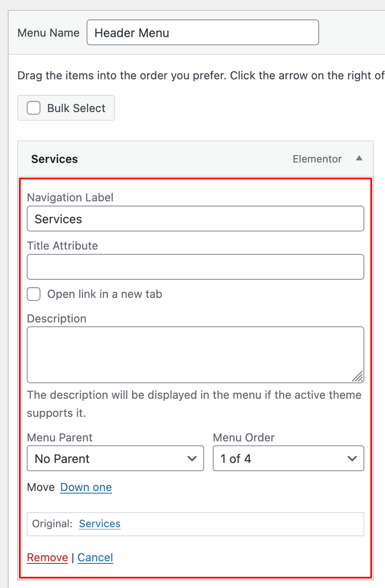Click into the Title Attribute field
The image size is (385, 588).
tap(195, 267)
